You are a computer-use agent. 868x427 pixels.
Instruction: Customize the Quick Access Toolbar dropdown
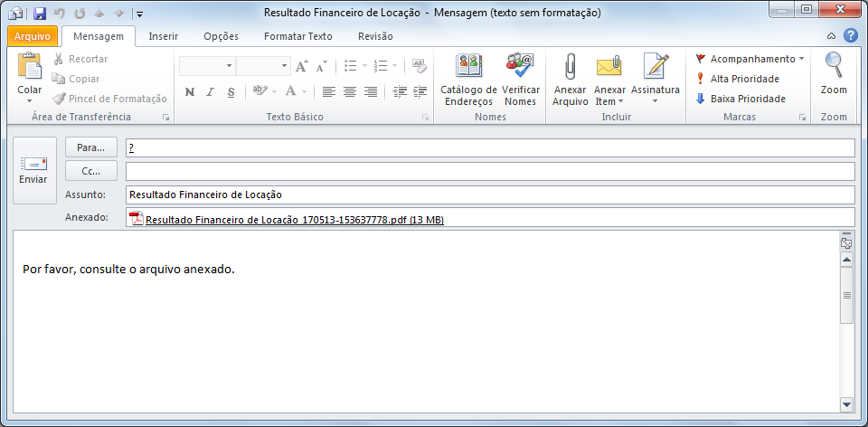[139, 14]
